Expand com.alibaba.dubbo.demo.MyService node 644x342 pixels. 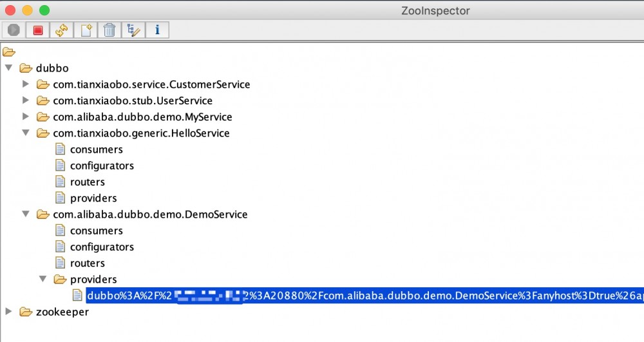click(x=26, y=117)
